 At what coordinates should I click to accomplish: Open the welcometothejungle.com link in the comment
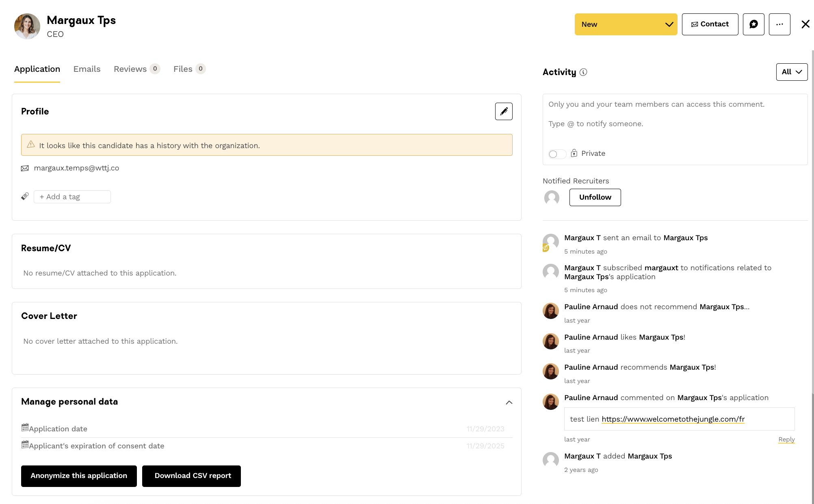pos(673,419)
